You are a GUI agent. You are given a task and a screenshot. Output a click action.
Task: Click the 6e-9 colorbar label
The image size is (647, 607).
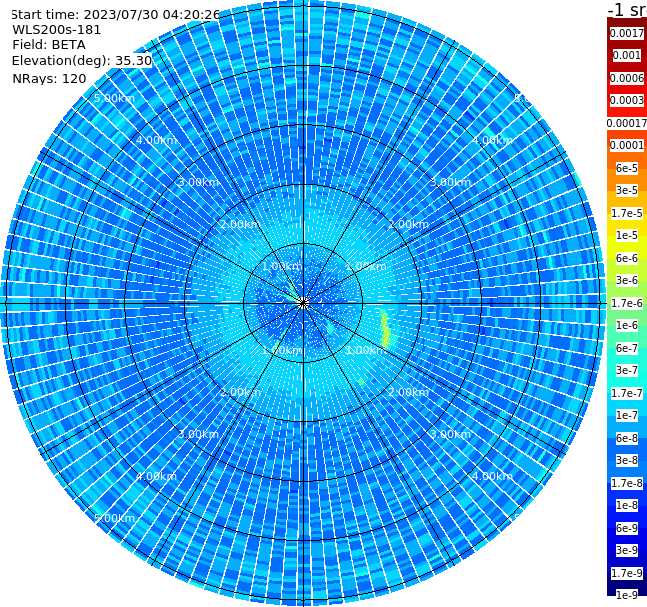(627, 528)
